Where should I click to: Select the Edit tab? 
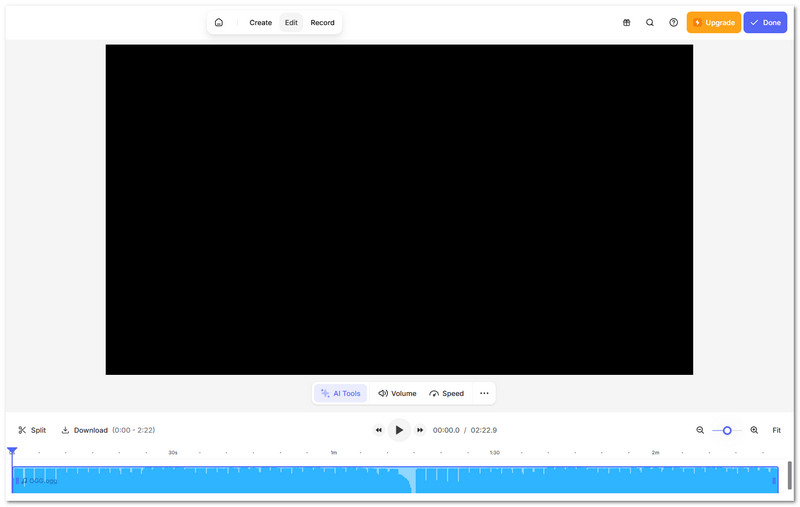click(x=291, y=22)
